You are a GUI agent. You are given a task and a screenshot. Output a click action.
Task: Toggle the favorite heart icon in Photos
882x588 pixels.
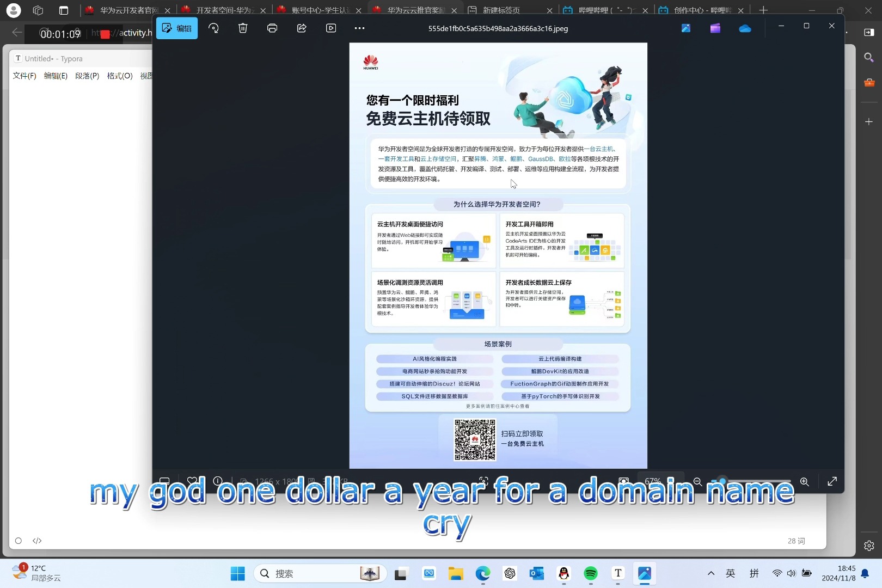[192, 481]
